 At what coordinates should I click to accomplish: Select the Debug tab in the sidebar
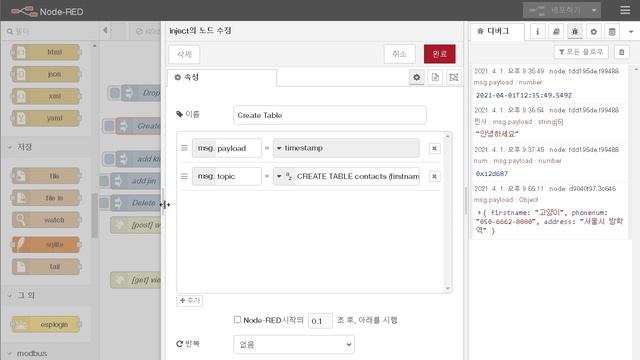click(497, 31)
